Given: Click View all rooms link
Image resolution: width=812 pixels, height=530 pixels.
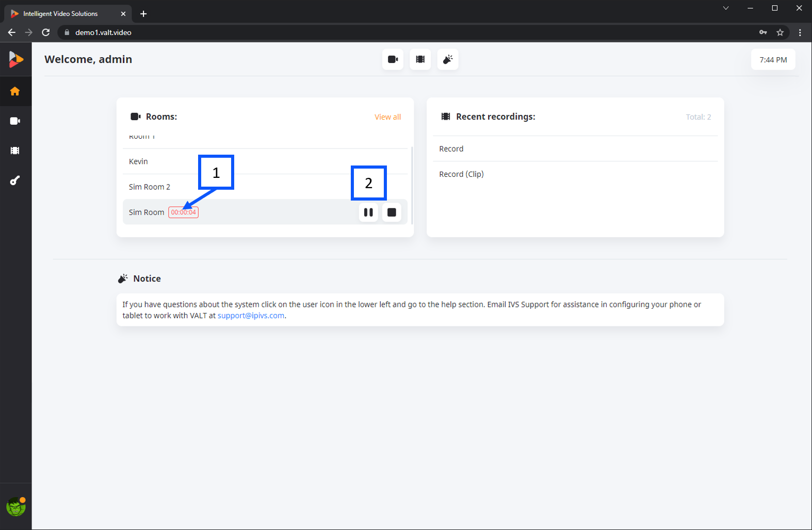Looking at the screenshot, I should point(387,117).
